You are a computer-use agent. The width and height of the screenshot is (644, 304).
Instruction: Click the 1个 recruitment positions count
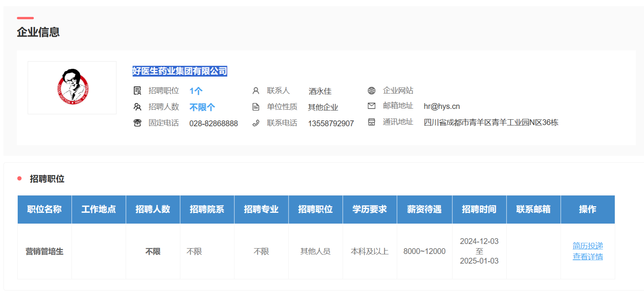coord(196,91)
